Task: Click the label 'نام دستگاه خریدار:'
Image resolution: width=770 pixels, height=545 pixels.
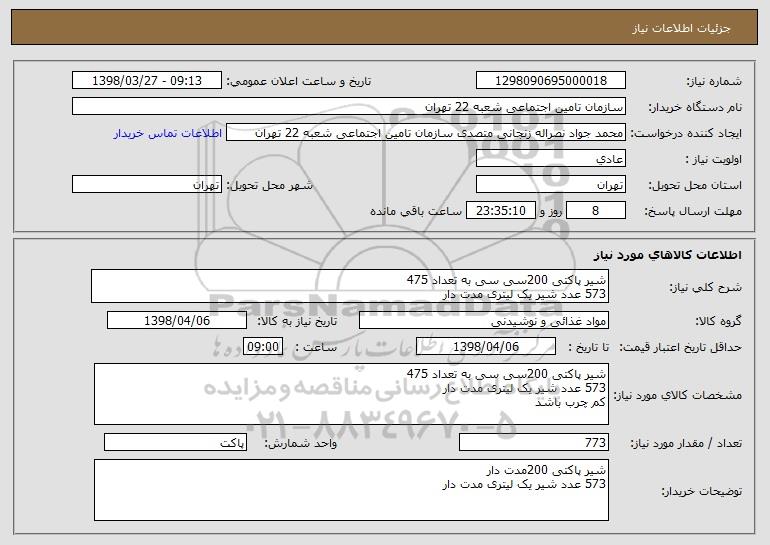Action: (696, 107)
